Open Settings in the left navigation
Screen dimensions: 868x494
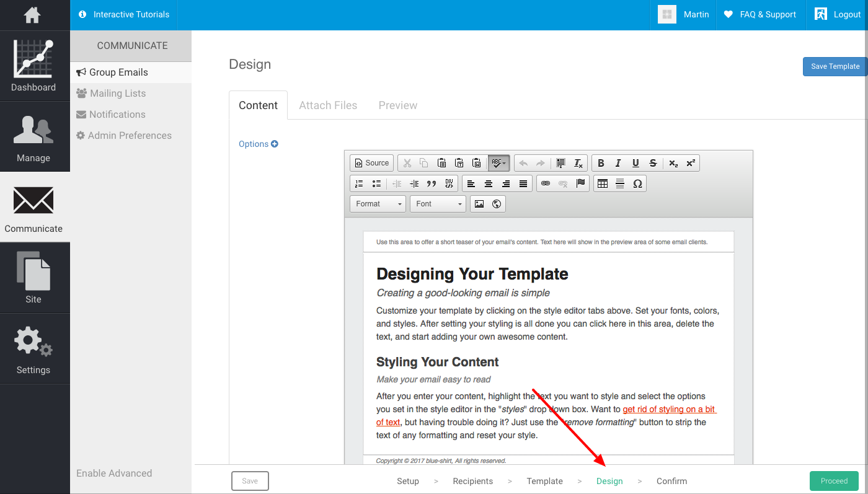33,350
